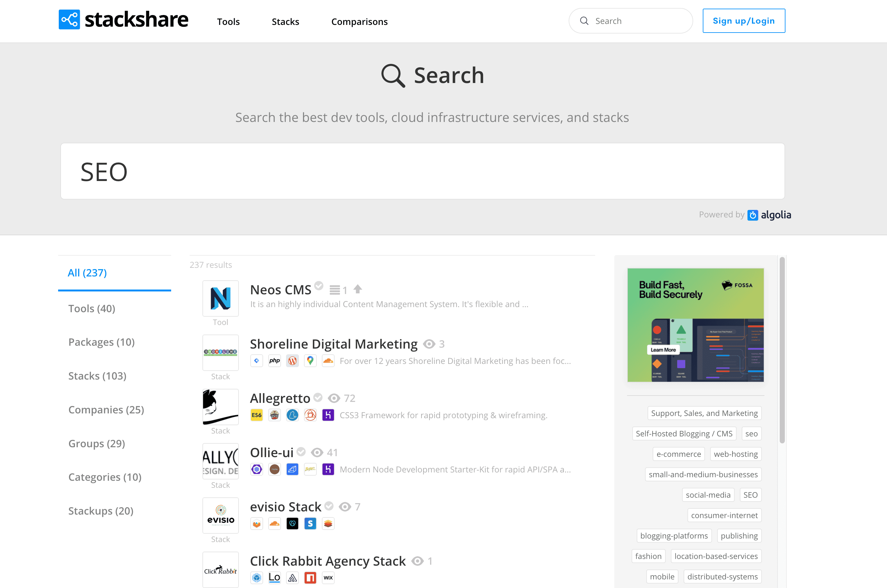Click the list icon next to Neos CMS
The height and width of the screenshot is (588, 887).
[x=335, y=290]
